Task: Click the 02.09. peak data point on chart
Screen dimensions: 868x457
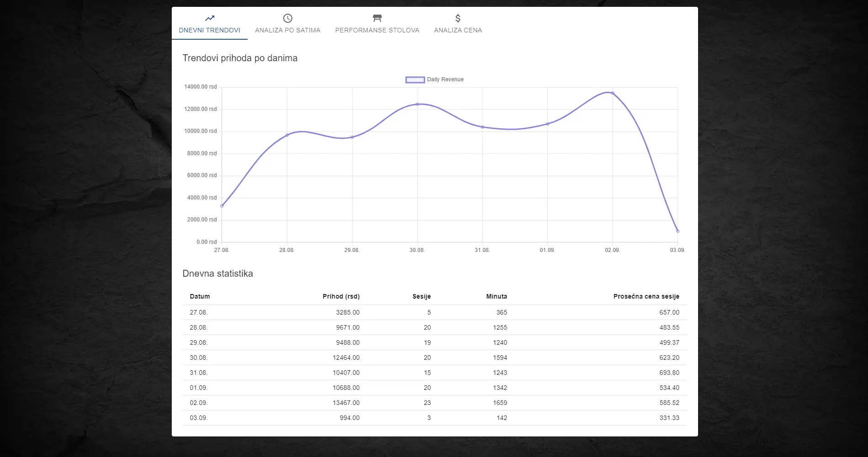Action: tap(613, 93)
